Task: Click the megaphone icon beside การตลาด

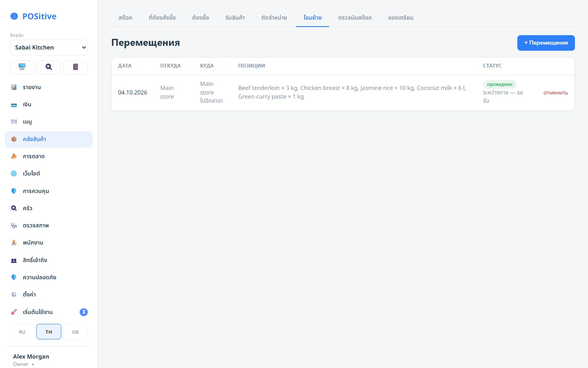Action: 14,156
